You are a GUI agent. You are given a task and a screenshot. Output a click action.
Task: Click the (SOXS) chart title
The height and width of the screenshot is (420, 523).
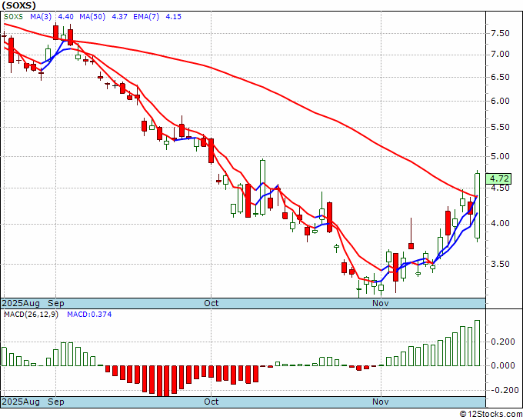tap(19, 5)
